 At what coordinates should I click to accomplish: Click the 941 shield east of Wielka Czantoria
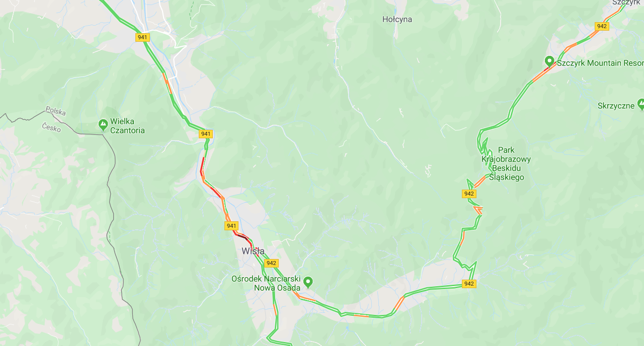[x=205, y=134]
